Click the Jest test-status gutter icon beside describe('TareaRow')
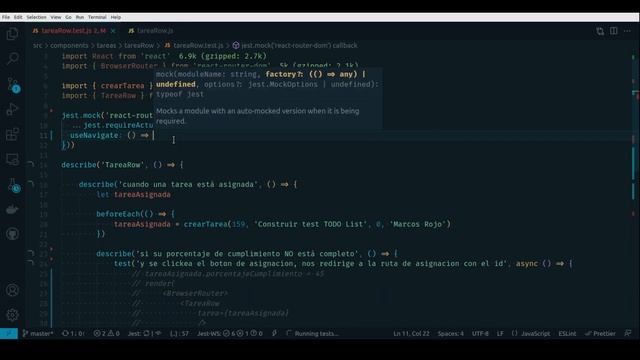Screen dimensions: 640x360 [31, 164]
